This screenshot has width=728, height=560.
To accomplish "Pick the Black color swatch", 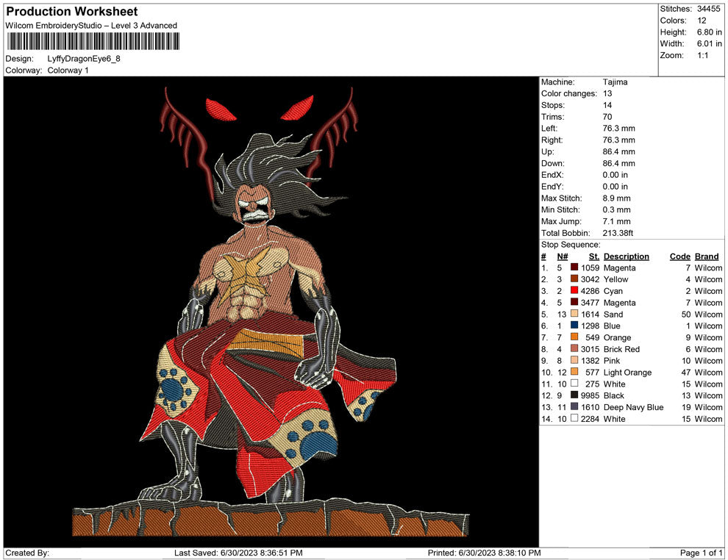I will (574, 395).
